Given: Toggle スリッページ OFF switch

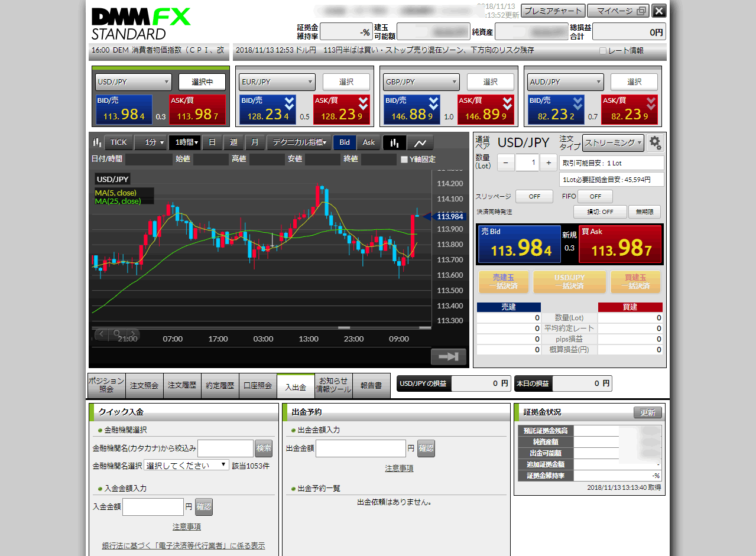Looking at the screenshot, I should [534, 196].
